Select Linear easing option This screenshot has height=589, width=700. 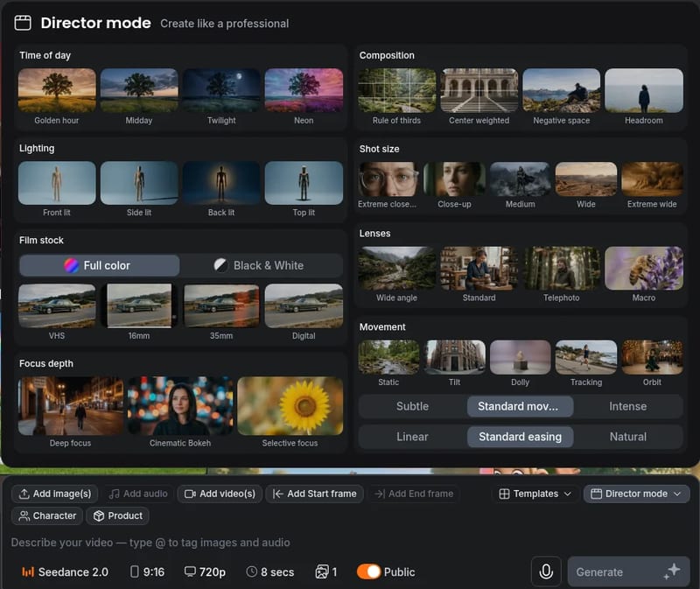click(412, 437)
